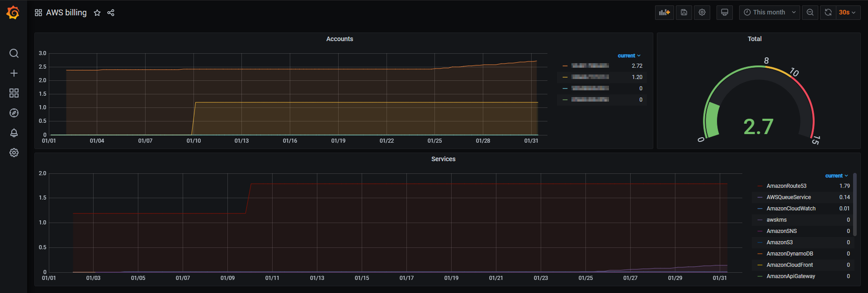Click the Services legend scrollbar
The image size is (868, 293).
coord(855,205)
